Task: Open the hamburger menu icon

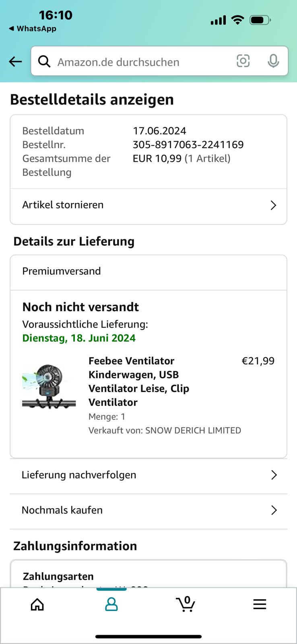Action: pos(260,604)
